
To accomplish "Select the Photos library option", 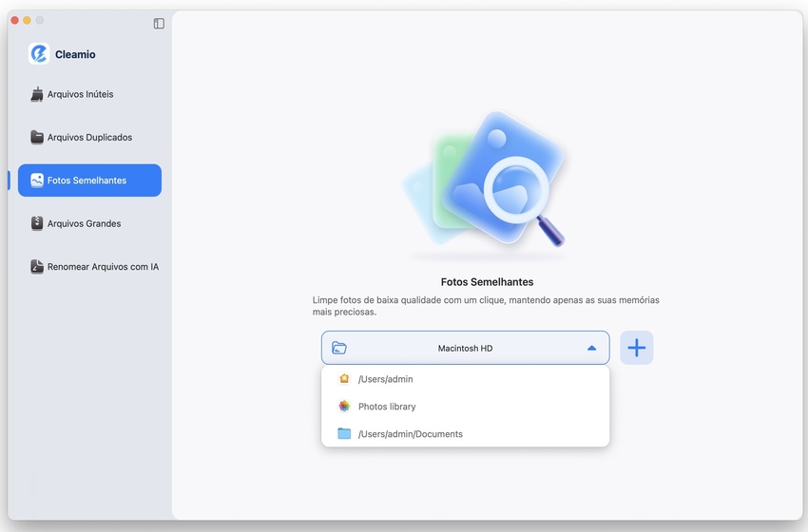I will tap(466, 407).
